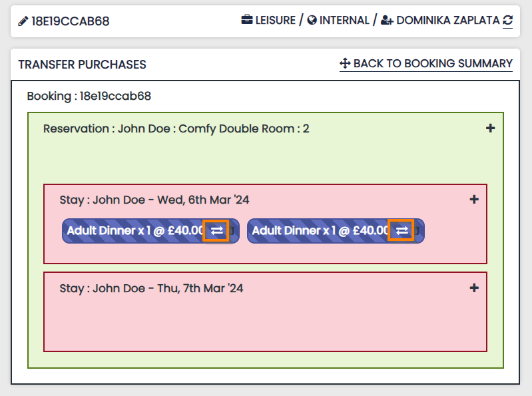The height and width of the screenshot is (396, 532).
Task: Click transfer arrows on second Adult Dinner
Action: [401, 230]
